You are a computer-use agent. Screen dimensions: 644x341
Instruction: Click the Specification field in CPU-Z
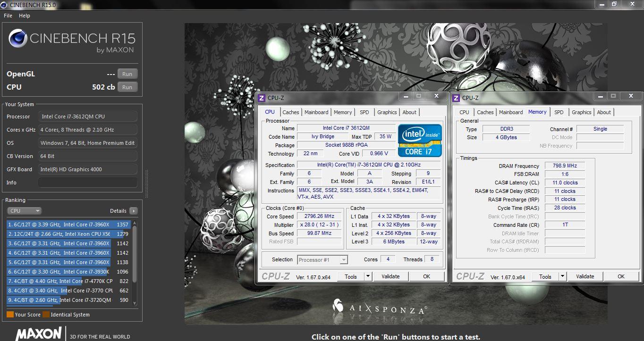369,165
